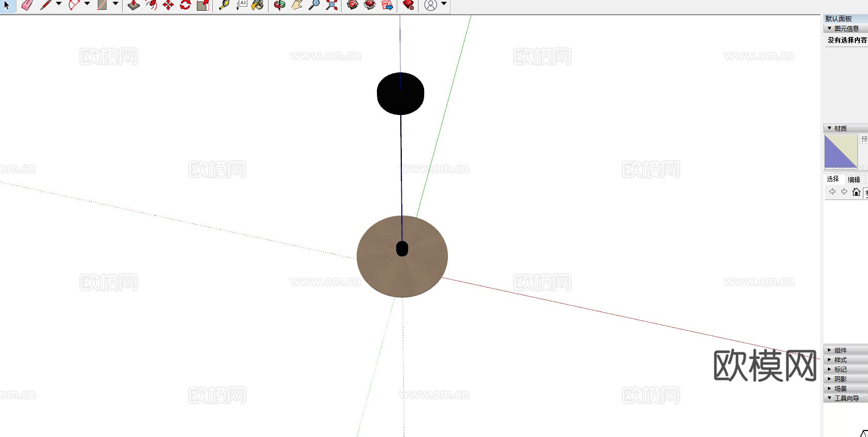Screen dimensions: 868x437
Task: Pick the Tape Measure tool
Action: [224, 5]
